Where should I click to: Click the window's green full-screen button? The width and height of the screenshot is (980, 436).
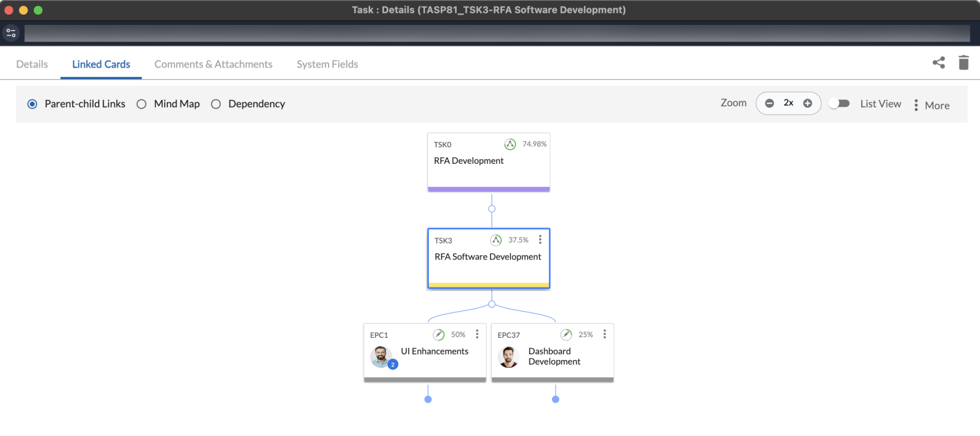click(38, 10)
